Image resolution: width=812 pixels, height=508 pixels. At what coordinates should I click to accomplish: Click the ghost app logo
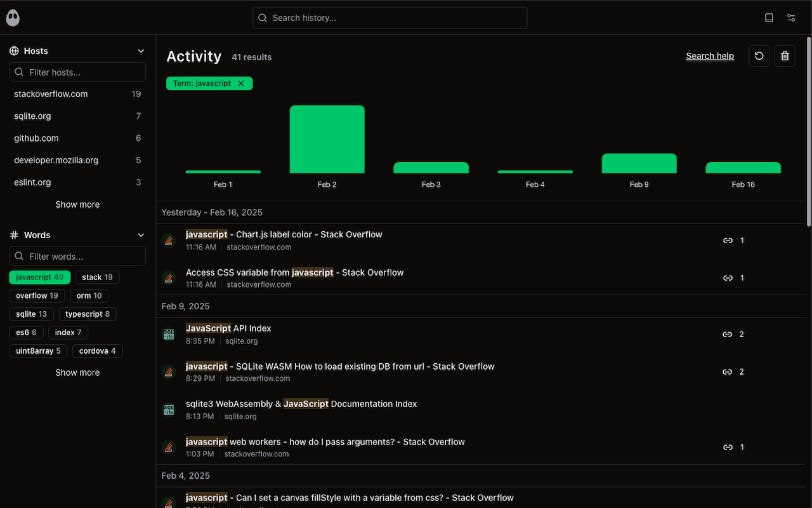click(13, 18)
